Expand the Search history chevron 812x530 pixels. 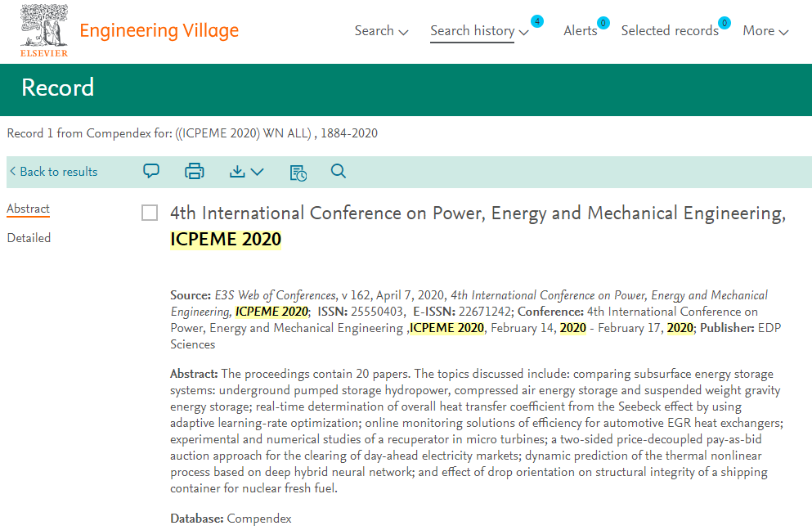click(x=523, y=32)
